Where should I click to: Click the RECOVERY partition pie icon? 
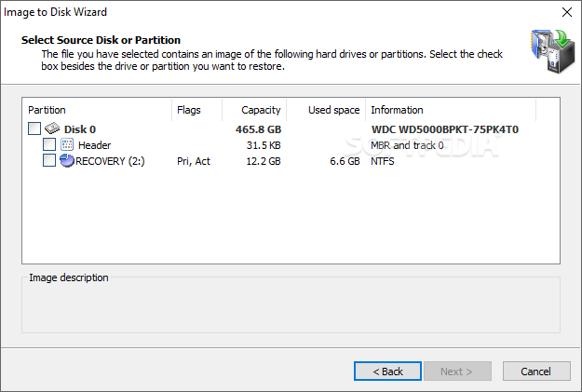coord(67,160)
